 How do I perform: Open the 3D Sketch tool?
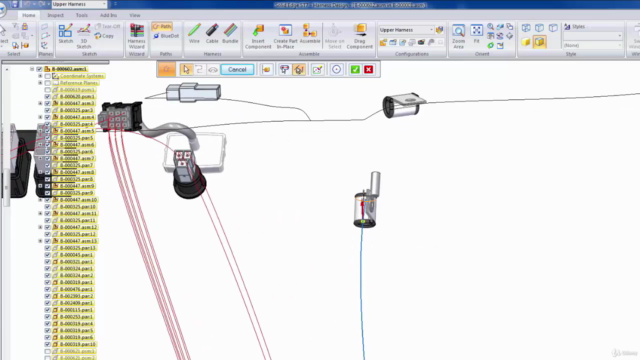click(84, 36)
